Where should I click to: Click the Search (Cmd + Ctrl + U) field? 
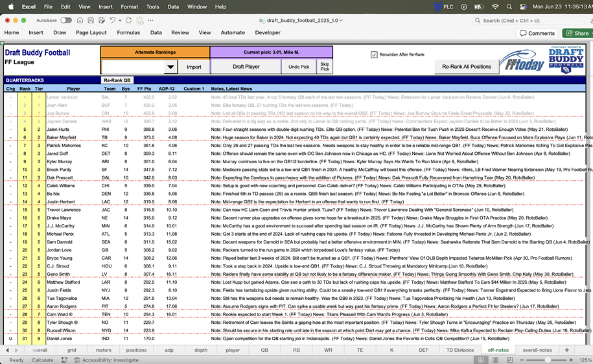529,21
